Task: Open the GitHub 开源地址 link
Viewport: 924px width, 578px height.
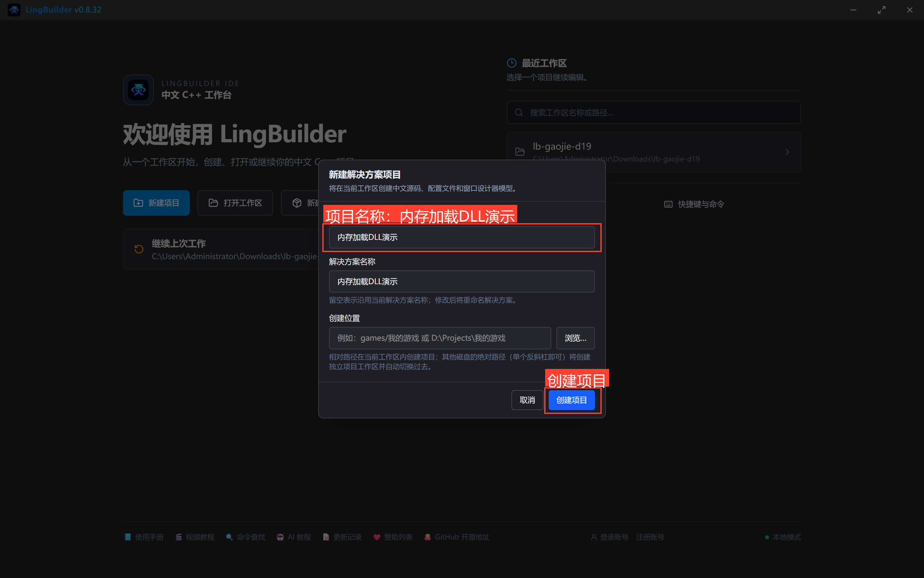Action: (x=457, y=537)
